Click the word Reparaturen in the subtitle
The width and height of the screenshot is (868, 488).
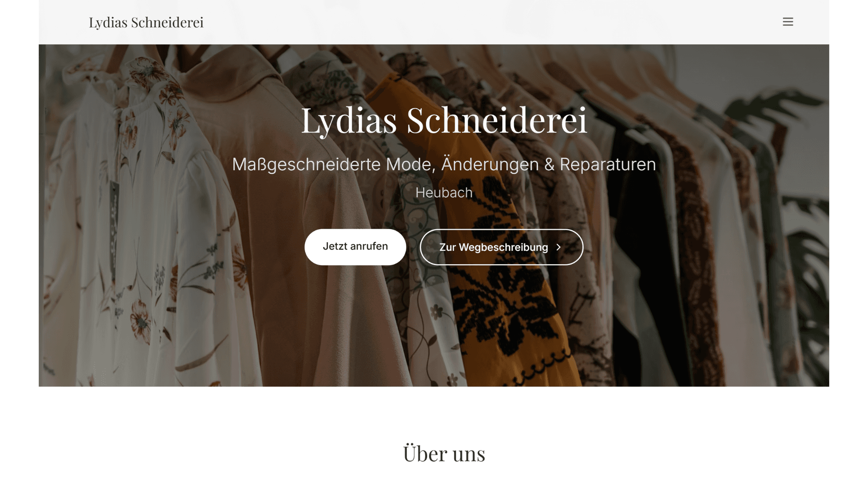608,164
